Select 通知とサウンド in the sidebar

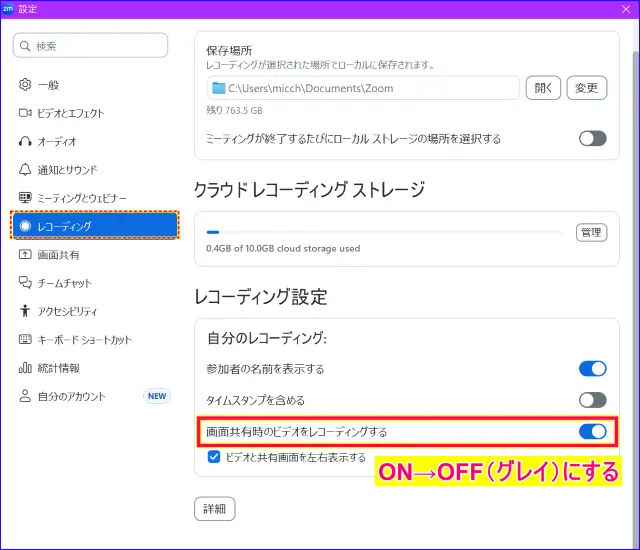(94, 169)
